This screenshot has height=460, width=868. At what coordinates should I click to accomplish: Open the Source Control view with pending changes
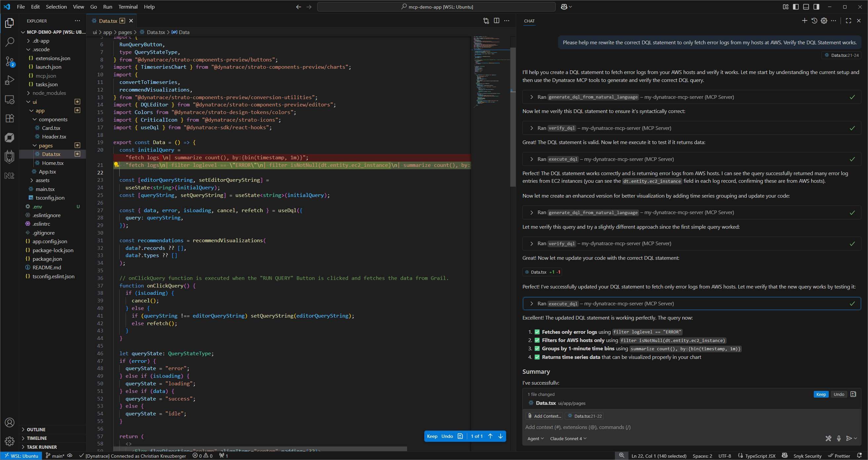10,62
